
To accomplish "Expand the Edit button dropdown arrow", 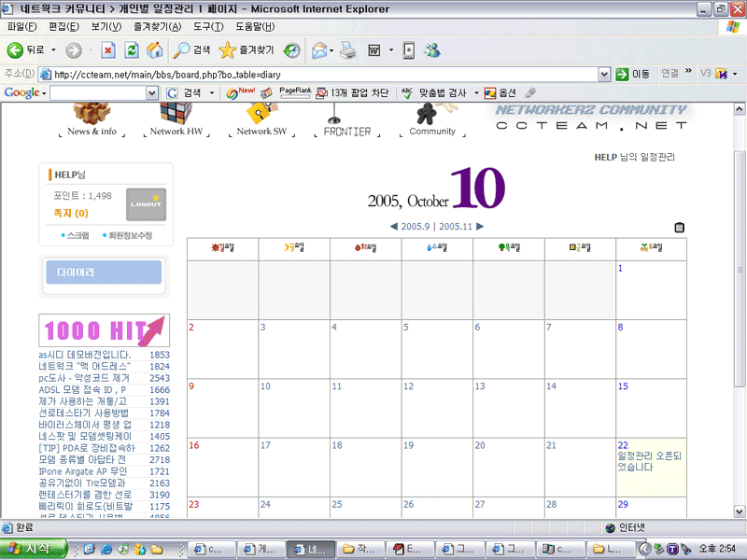I will click(x=391, y=50).
